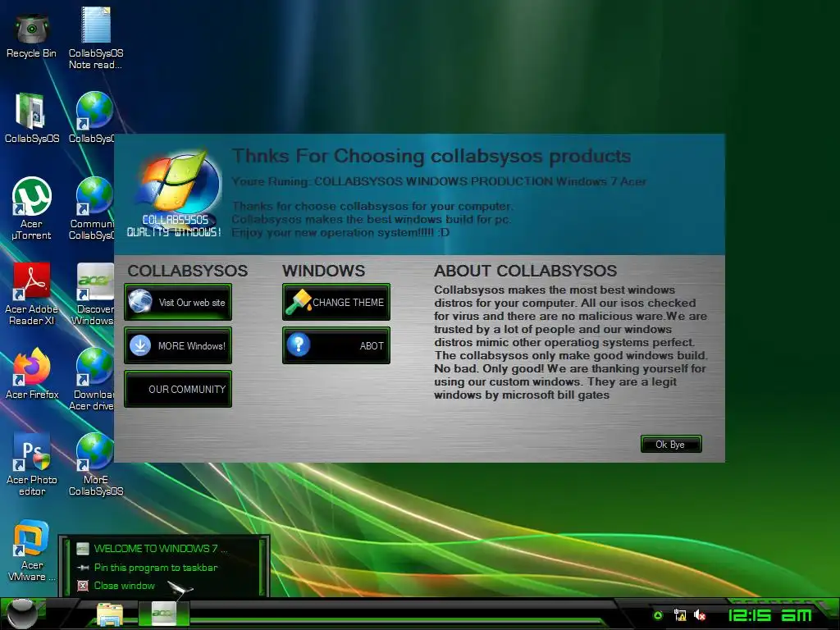The width and height of the screenshot is (840, 630).
Task: Click the 'Thnks For Choosing collabsysos products' heading
Action: [x=431, y=156]
